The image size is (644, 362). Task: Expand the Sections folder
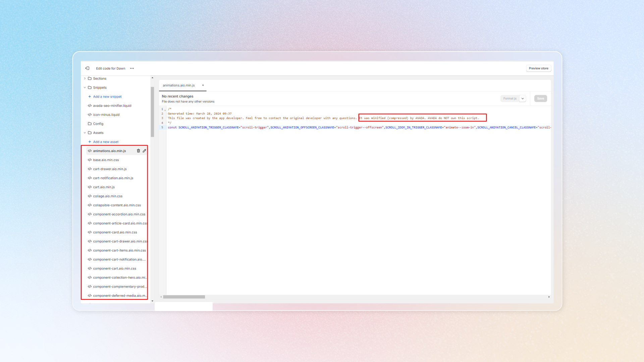[85, 78]
